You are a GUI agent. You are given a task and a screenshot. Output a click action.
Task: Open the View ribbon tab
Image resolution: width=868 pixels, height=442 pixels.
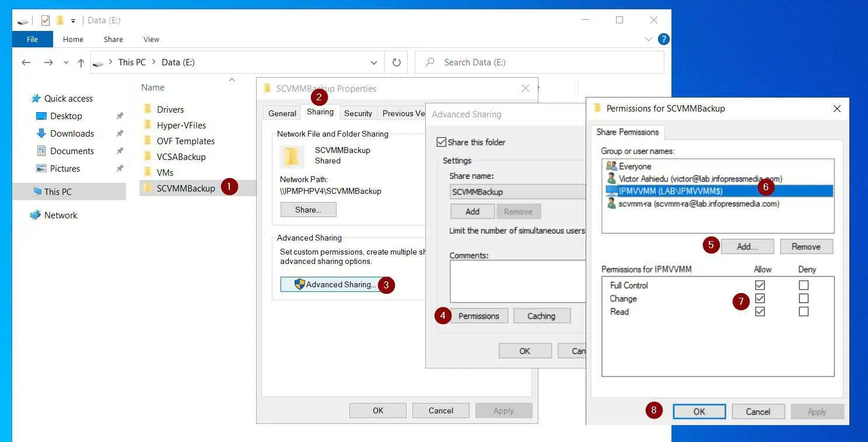click(151, 39)
